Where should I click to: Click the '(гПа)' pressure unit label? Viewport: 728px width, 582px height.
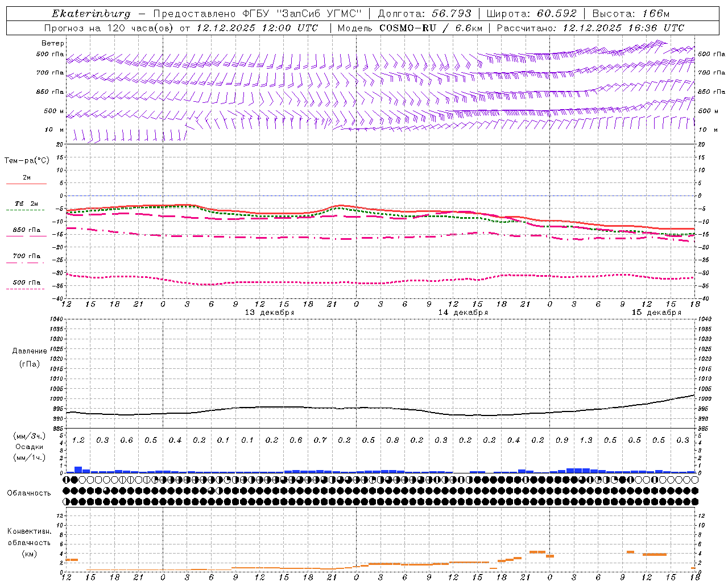(x=30, y=364)
